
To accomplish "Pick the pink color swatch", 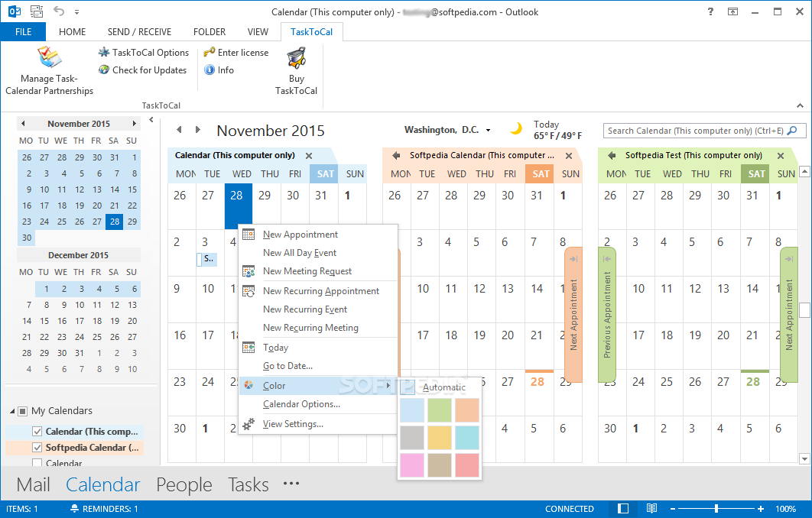I will click(412, 465).
